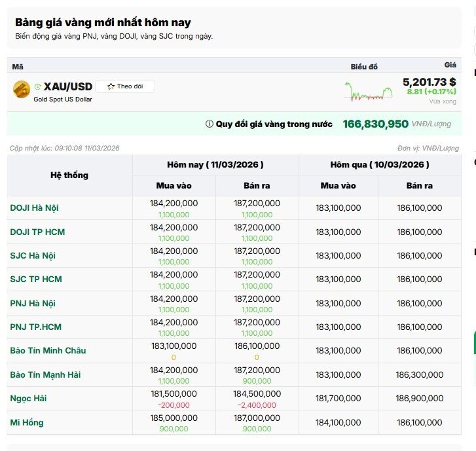Open the Bảo Tín Minh Châu link
Image resolution: width=476 pixels, height=451 pixels.
pyautogui.click(x=48, y=351)
